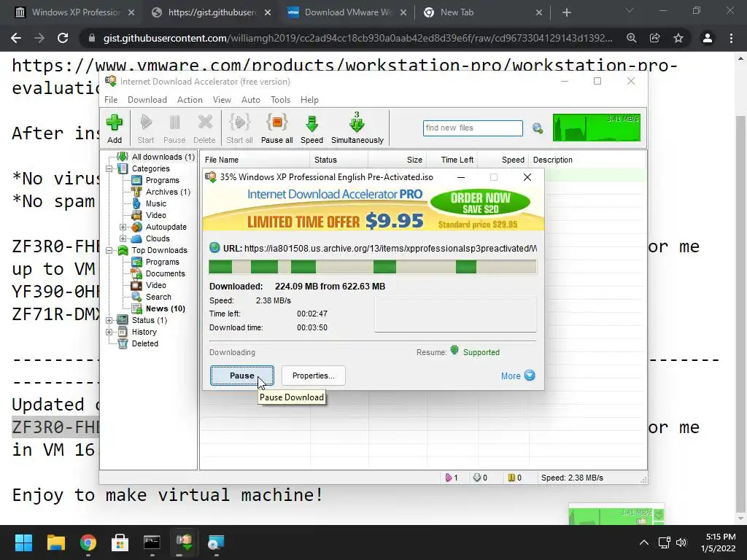Image resolution: width=747 pixels, height=560 pixels.
Task: Expand the Status (1) tree node
Action: pos(109,321)
